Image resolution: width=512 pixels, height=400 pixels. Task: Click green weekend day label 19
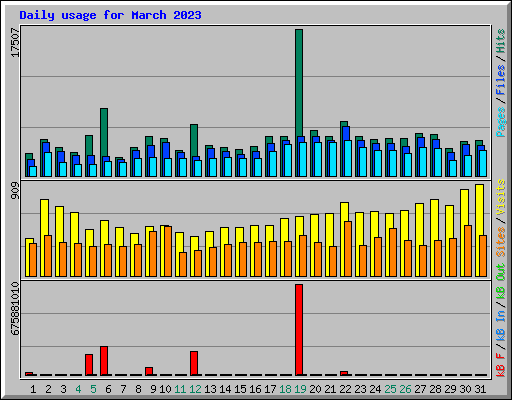tap(300, 389)
